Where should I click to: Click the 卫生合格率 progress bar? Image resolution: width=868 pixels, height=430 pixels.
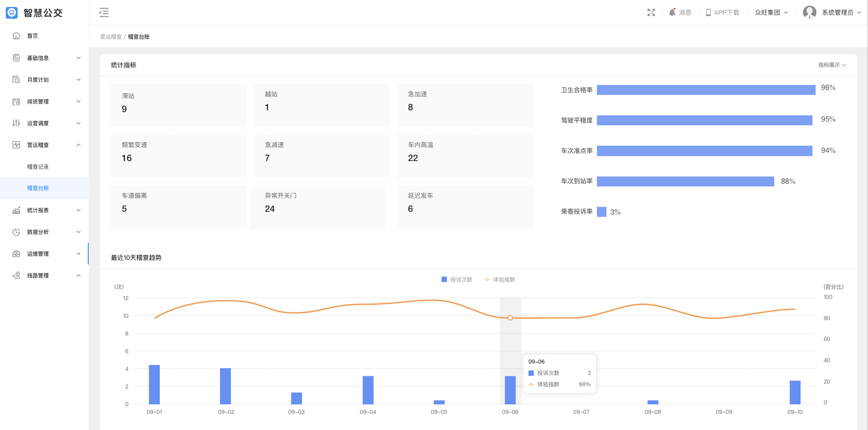[706, 90]
